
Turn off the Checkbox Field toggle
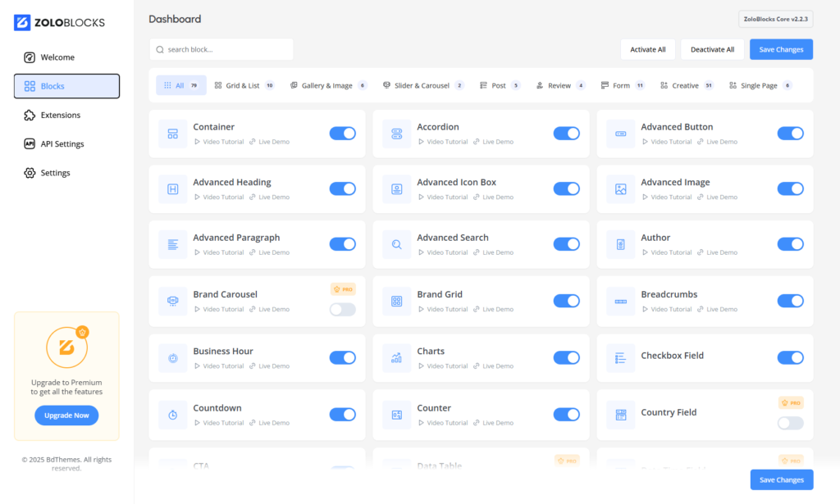click(790, 357)
